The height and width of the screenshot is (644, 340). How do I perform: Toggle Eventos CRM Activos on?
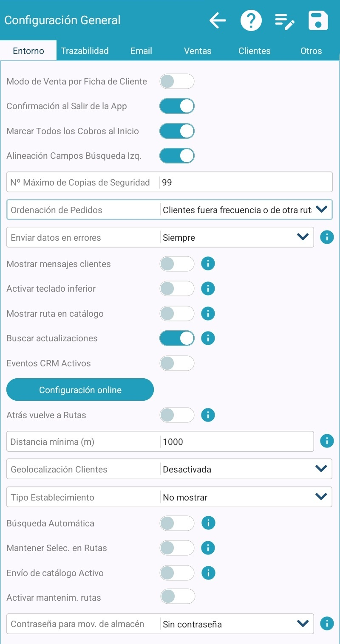point(177,363)
